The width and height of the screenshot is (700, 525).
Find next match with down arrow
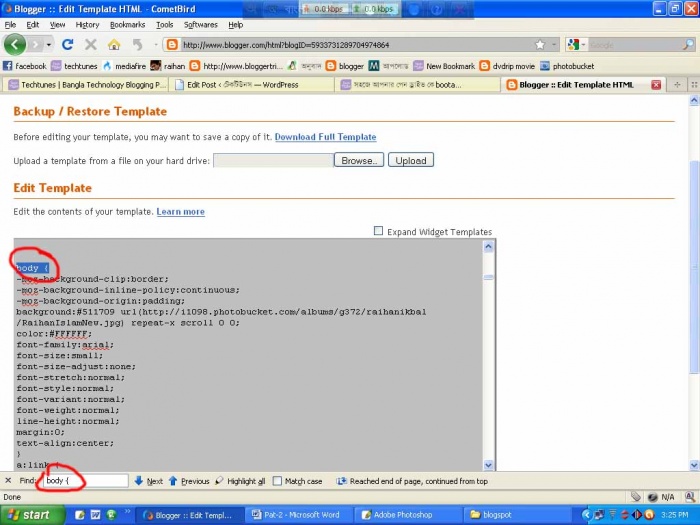pos(148,481)
